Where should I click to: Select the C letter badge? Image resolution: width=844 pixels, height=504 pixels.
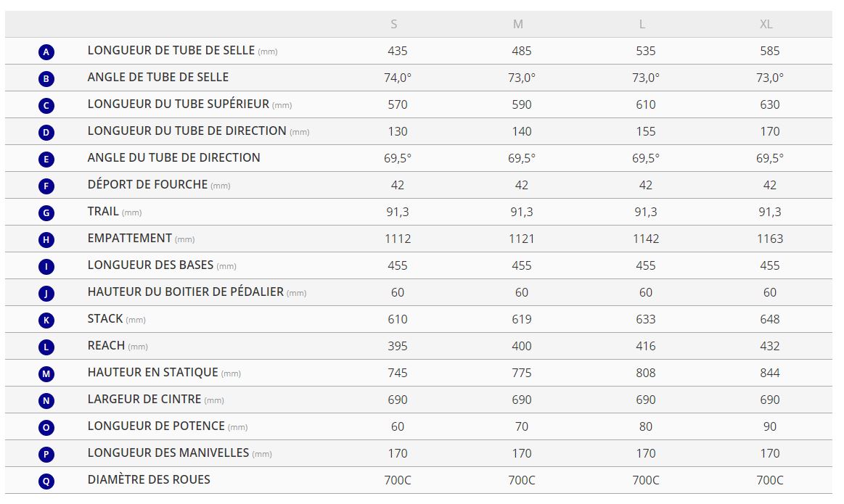[x=46, y=106]
